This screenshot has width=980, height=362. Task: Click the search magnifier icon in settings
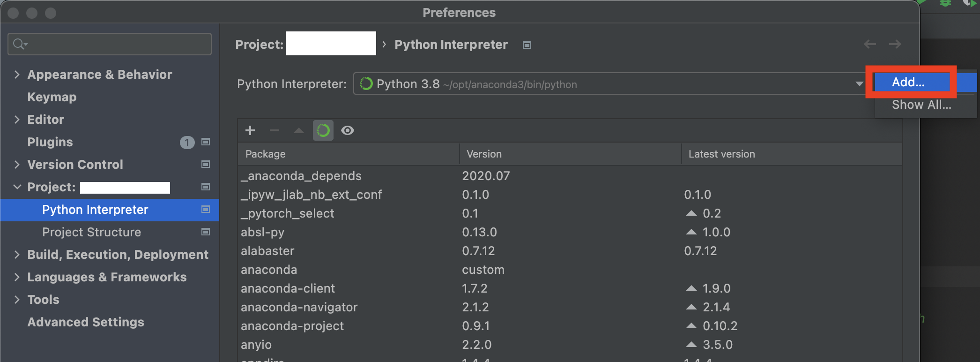pos(19,44)
